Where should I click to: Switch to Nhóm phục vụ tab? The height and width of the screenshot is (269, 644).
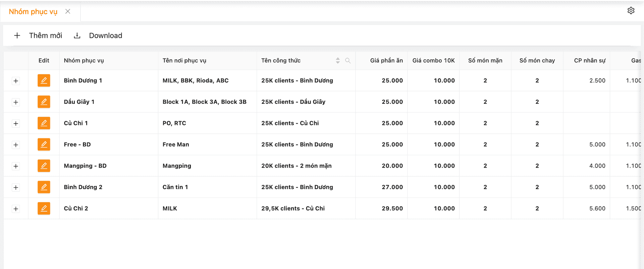pyautogui.click(x=33, y=12)
